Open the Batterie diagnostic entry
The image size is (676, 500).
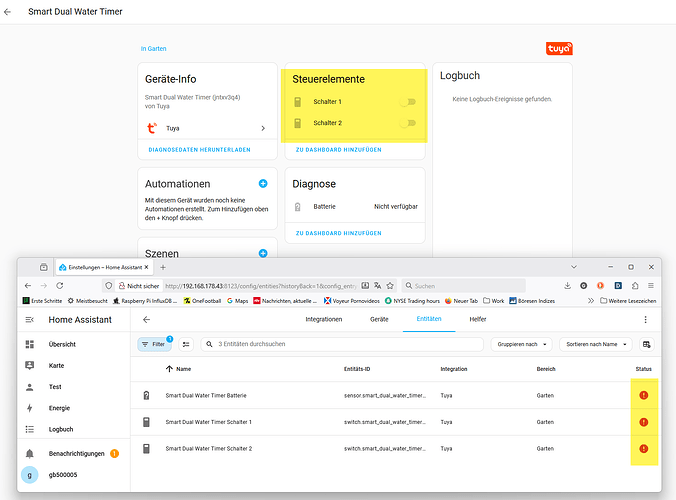point(355,206)
